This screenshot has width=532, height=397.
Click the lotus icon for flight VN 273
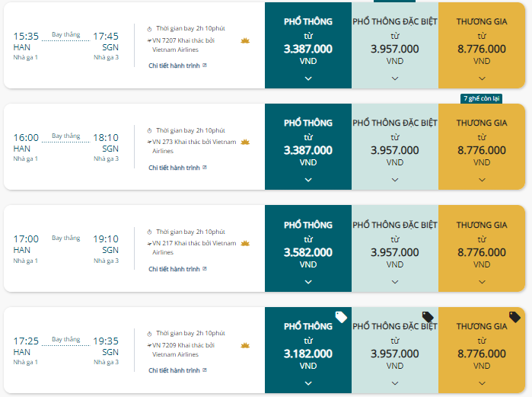pos(245,142)
